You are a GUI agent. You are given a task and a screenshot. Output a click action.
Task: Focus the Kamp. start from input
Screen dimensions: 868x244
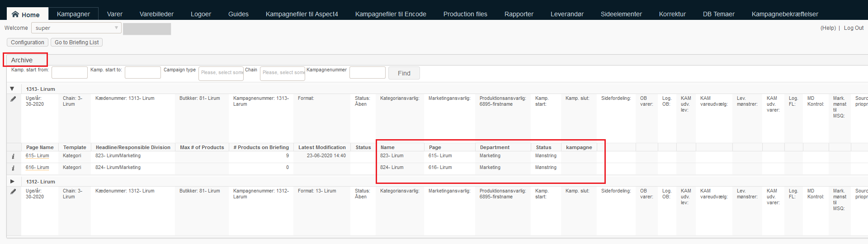pyautogui.click(x=70, y=72)
